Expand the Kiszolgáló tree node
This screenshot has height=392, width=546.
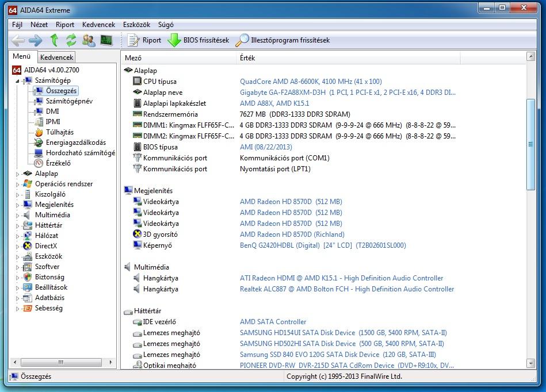[17, 195]
